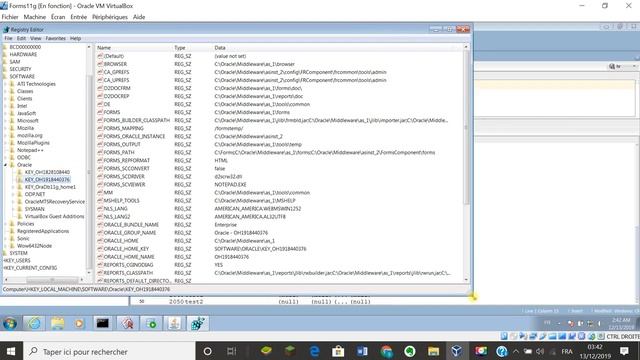
Task: Open Registry Editor Favorites menu
Action: coord(56,38)
